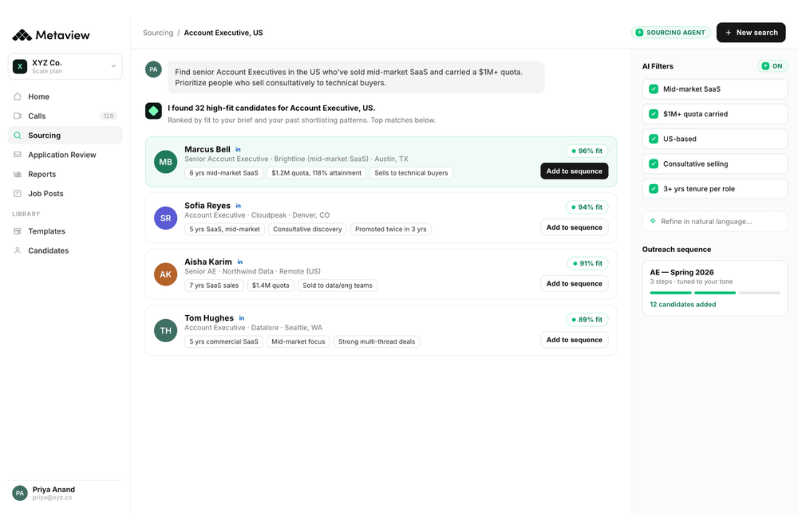Image resolution: width=798 pixels, height=532 pixels.
Task: Open Tom Hughes's LinkedIn icon
Action: [242, 318]
